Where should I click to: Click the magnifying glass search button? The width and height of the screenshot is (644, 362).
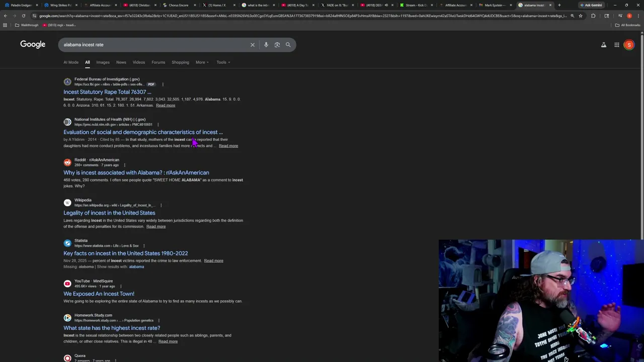pos(288,45)
